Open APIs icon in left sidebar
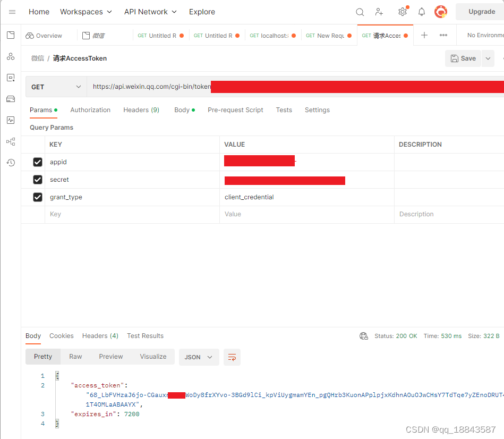Image resolution: width=504 pixels, height=439 pixels. coord(11,78)
